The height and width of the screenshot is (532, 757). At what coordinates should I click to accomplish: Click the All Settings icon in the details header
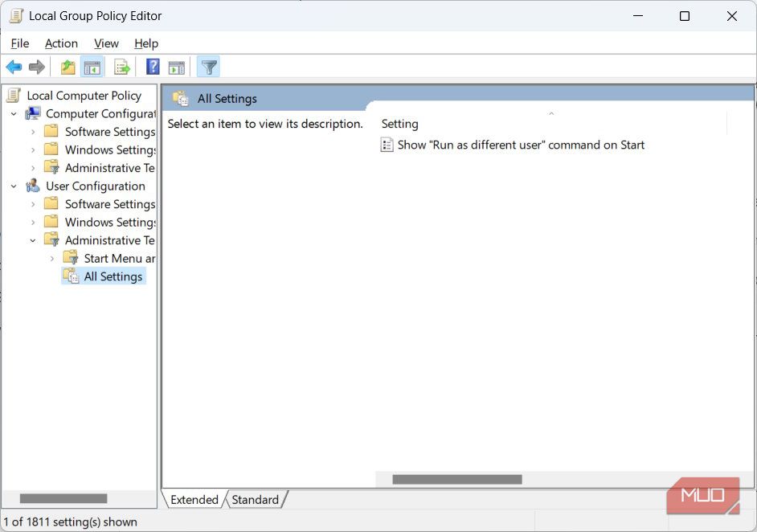(x=181, y=98)
